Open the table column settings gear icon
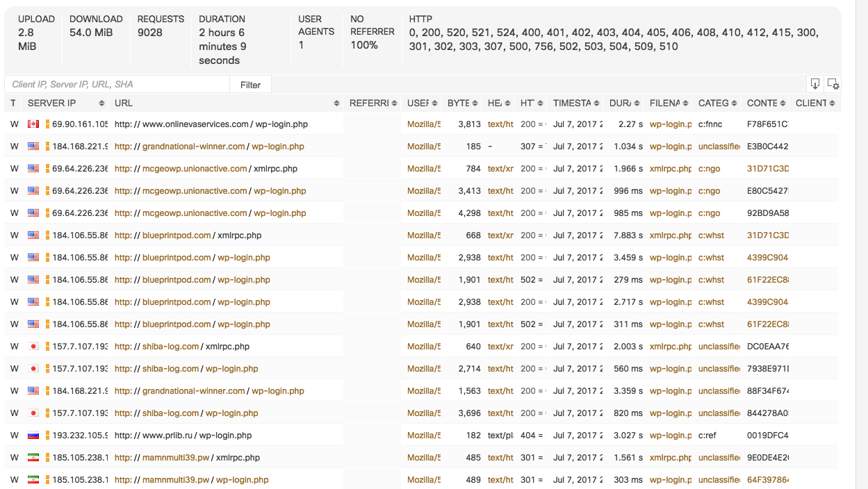Viewport: 868px width, 489px height. click(833, 84)
